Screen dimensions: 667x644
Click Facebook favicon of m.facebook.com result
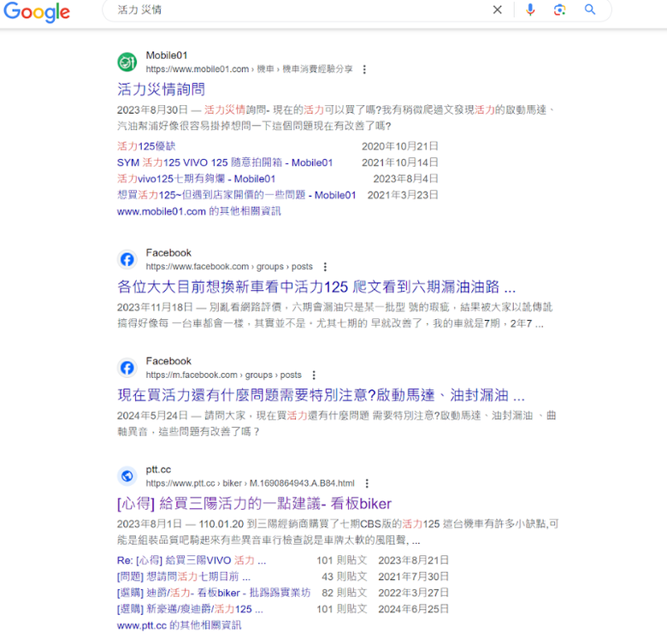(127, 368)
